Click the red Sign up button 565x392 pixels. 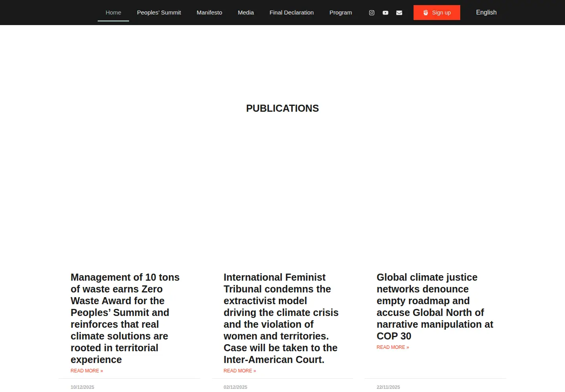point(437,13)
